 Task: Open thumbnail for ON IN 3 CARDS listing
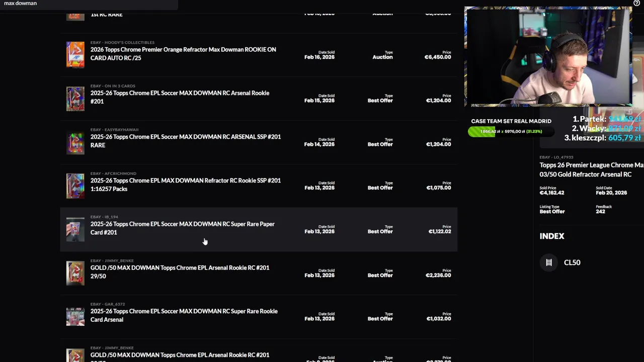click(x=75, y=98)
